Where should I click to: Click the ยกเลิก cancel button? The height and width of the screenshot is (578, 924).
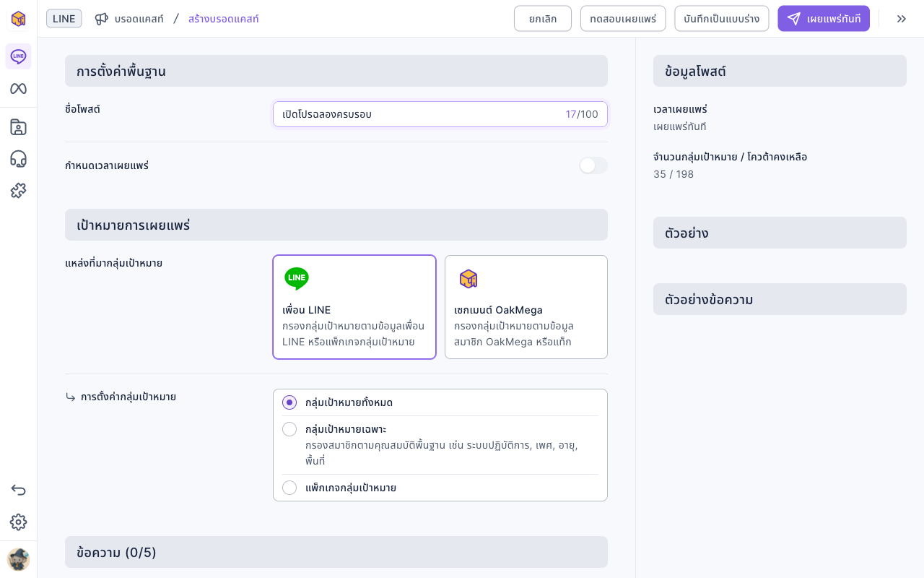point(543,19)
